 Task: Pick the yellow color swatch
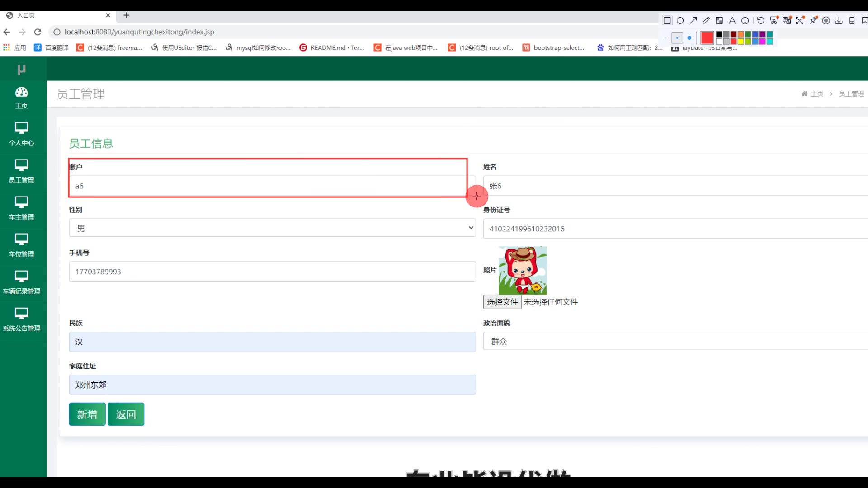point(741,42)
